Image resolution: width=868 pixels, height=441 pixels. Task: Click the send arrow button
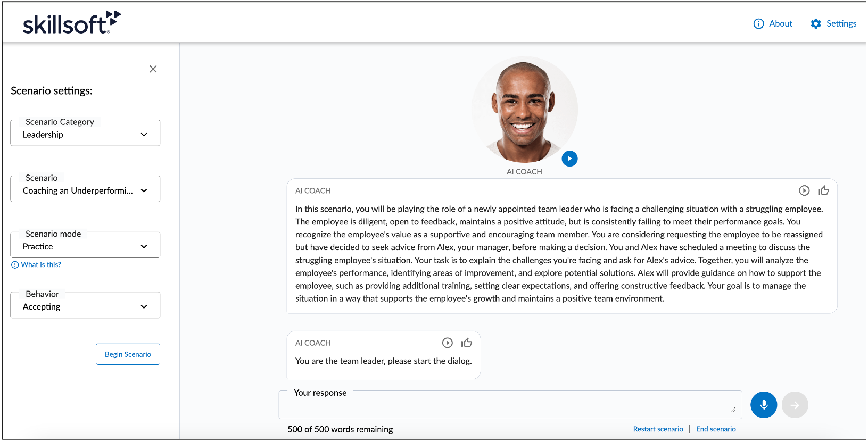tap(795, 405)
